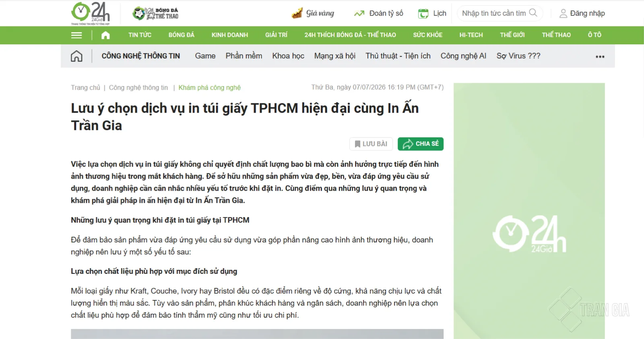Select KINH DOANH menu item
The width and height of the screenshot is (644, 339).
click(x=230, y=35)
